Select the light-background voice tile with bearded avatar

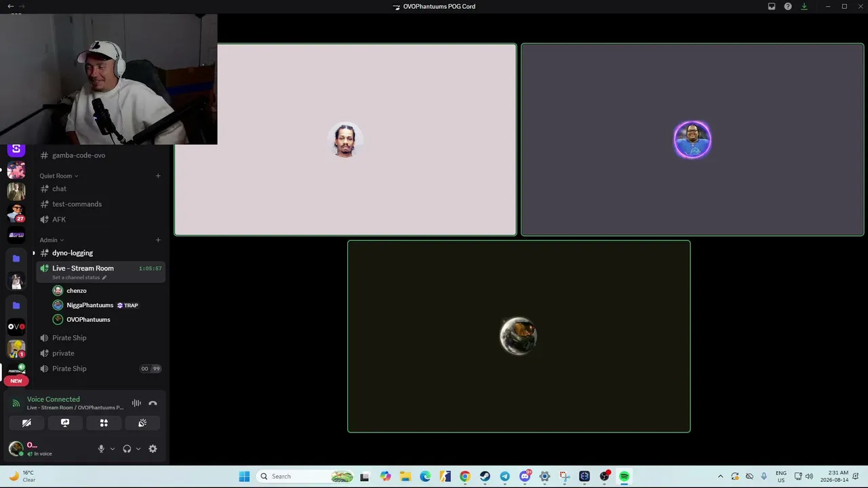[345, 140]
